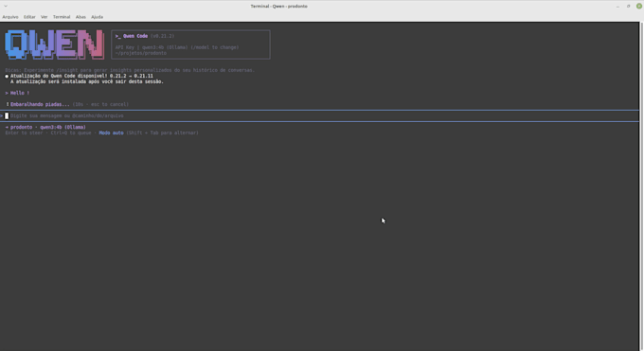644x351 pixels.
Task: Click '(Shift + Tab para alternar)' hint
Action: (x=162, y=133)
